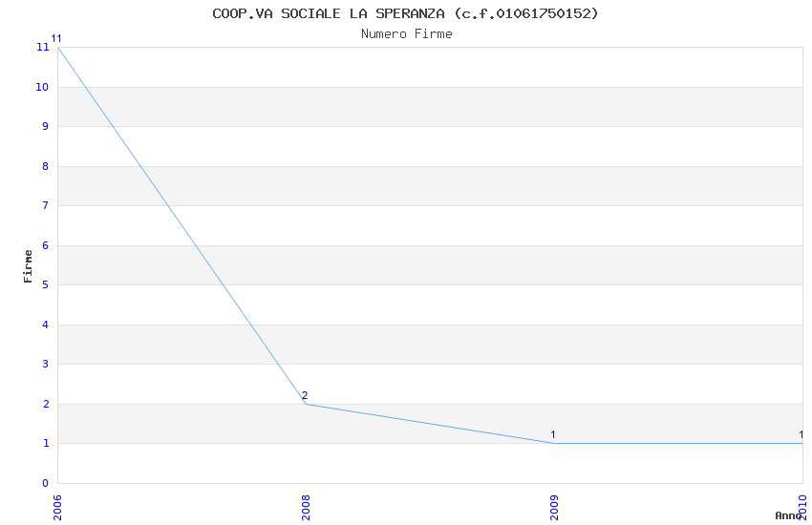This screenshot has width=812, height=525.
Task: Select the 2008 year label on x-axis
Action: [306, 507]
